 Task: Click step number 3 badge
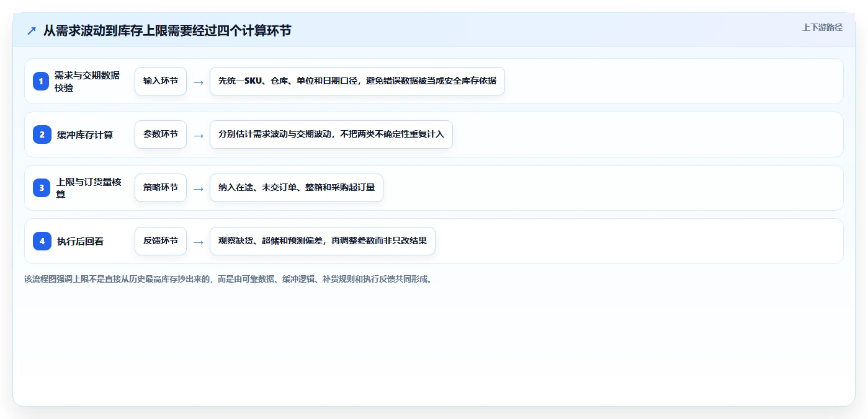coord(42,188)
